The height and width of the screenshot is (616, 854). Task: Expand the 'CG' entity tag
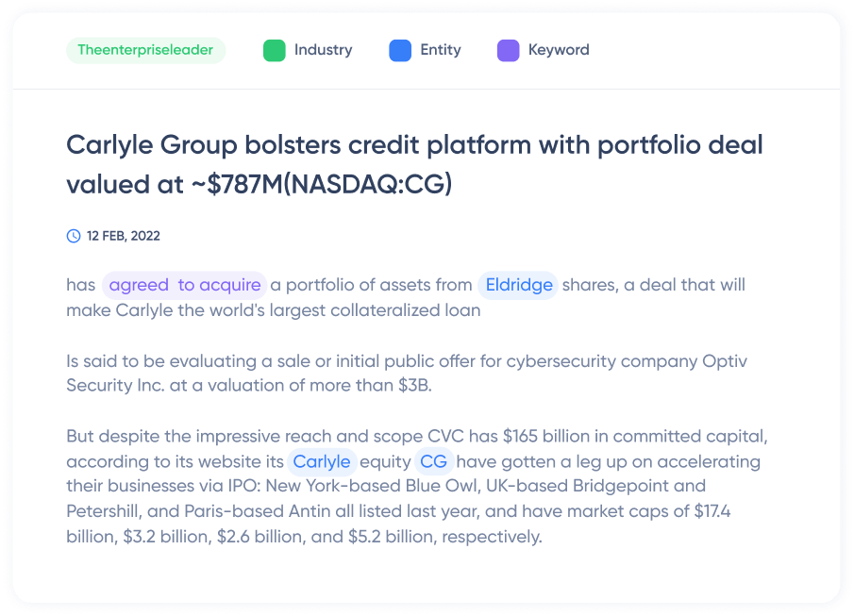point(434,461)
